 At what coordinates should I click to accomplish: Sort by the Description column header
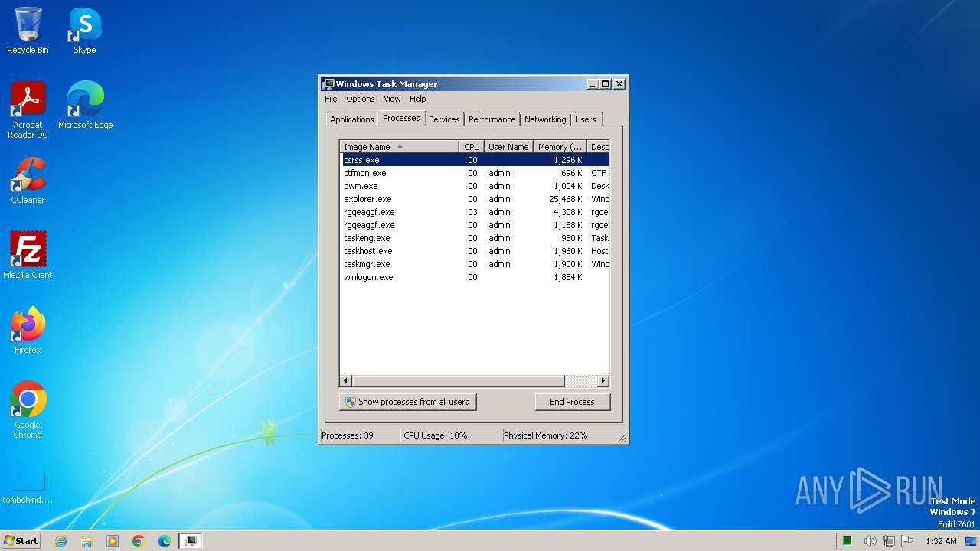[599, 147]
